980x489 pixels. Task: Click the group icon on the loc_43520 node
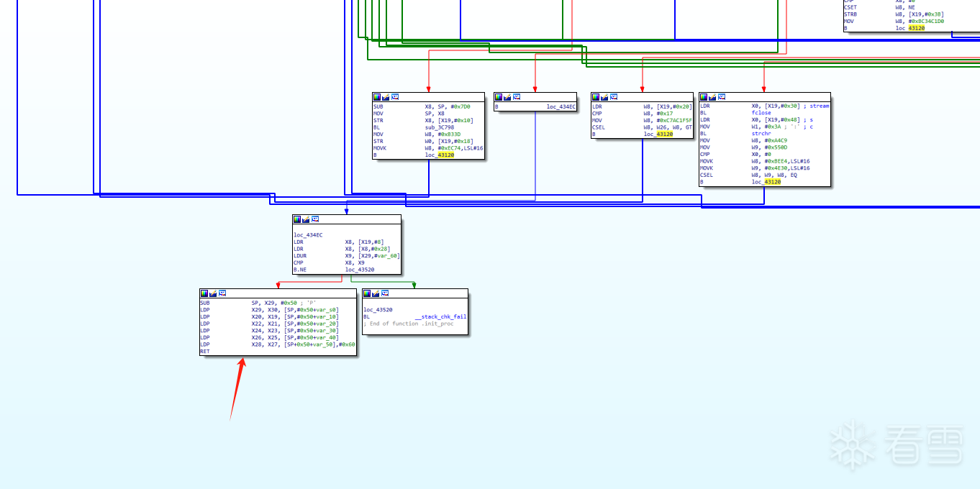(385, 293)
